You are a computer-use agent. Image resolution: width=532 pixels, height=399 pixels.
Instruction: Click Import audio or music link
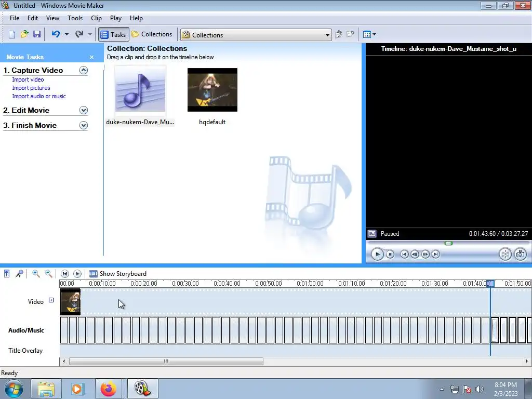[x=39, y=96]
